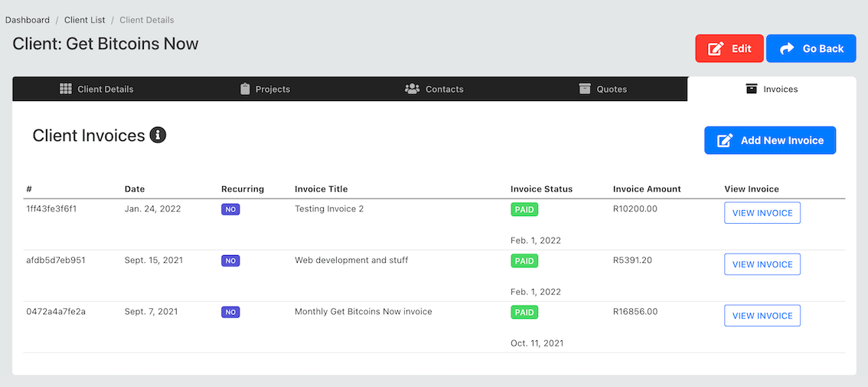Image resolution: width=868 pixels, height=387 pixels.
Task: Click the red Edit button
Action: [x=729, y=49]
